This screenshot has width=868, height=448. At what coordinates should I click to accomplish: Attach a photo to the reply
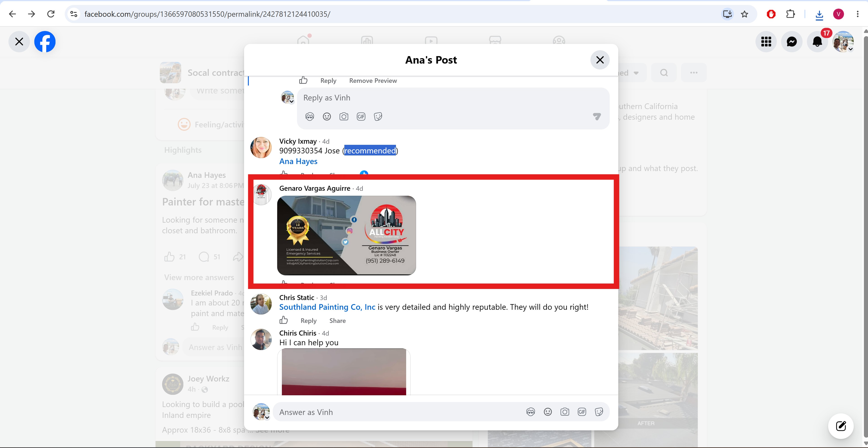coord(344,117)
